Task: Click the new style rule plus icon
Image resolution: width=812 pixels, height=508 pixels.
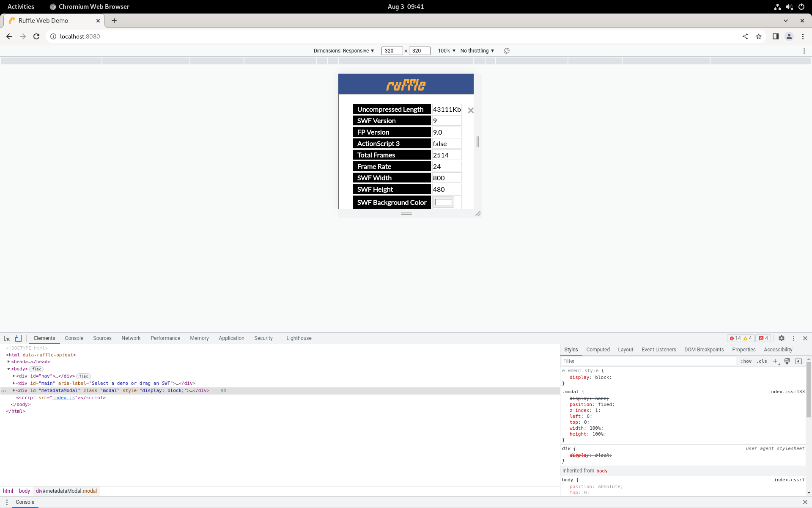Action: point(775,361)
